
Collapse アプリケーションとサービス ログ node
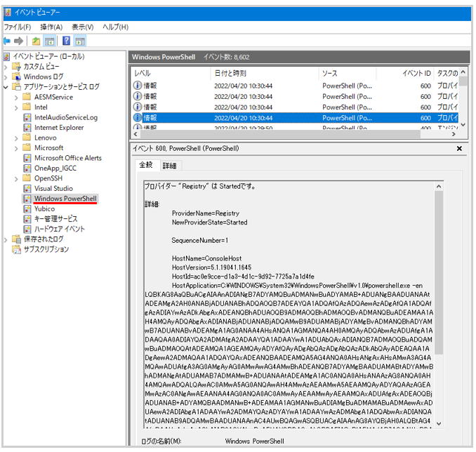[6, 87]
